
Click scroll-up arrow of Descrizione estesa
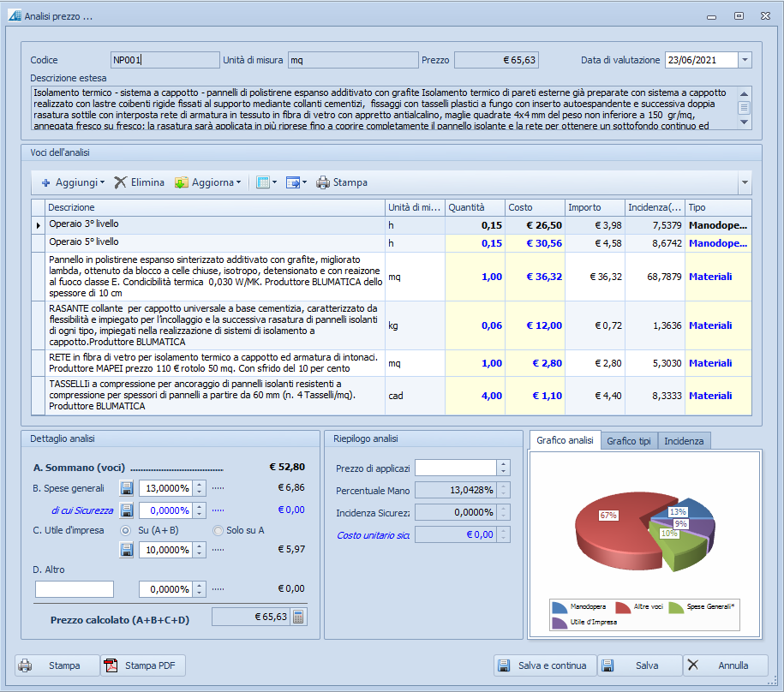pyautogui.click(x=744, y=93)
